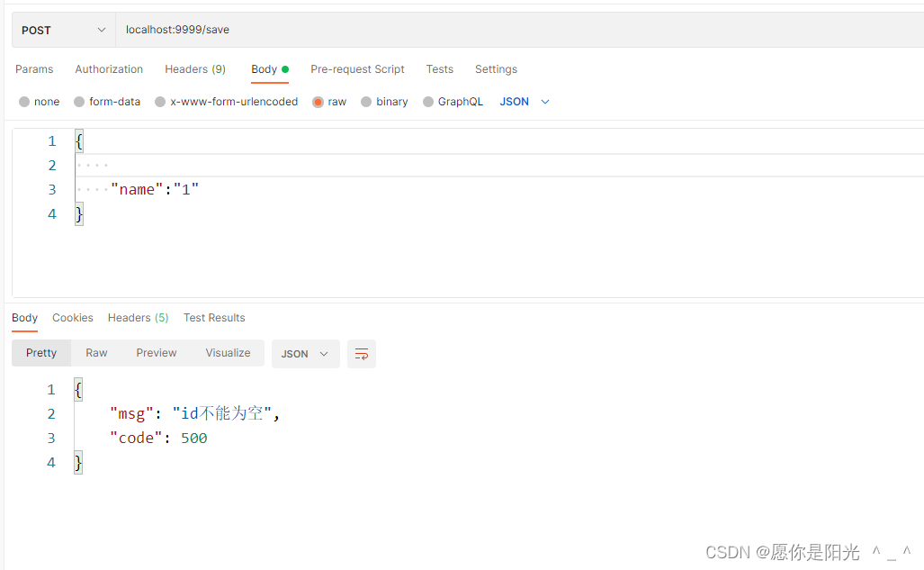Switch to the Tests tab
The image size is (924, 570).
point(440,69)
